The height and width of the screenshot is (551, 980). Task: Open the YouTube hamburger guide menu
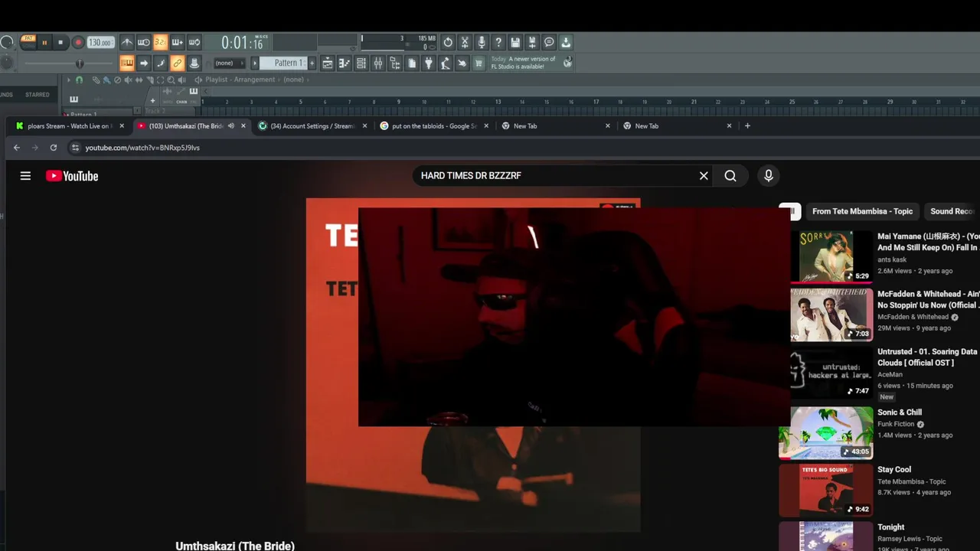25,176
